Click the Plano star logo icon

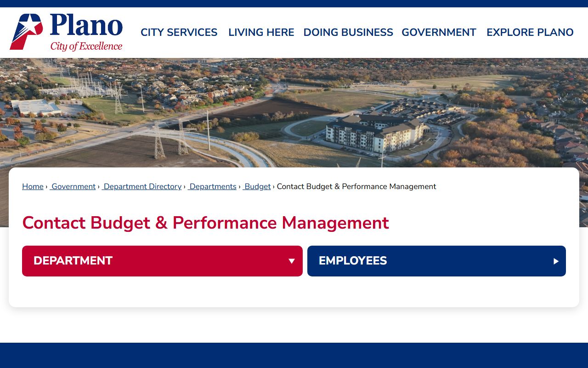[x=26, y=31]
